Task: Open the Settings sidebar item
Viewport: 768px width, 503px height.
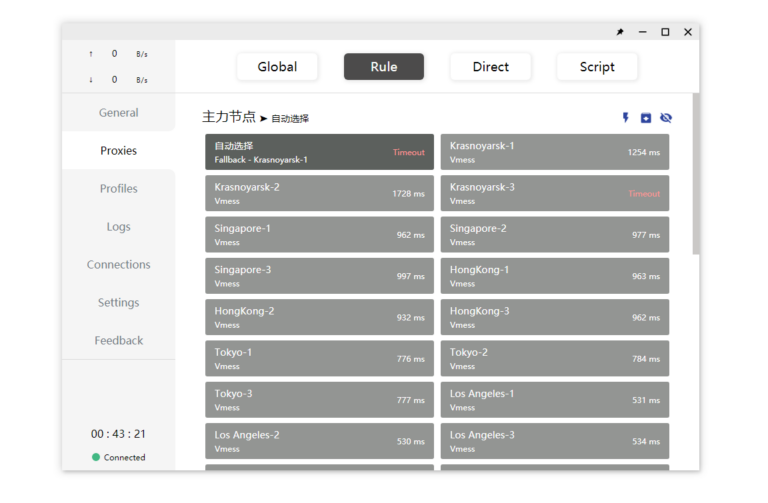Action: click(x=118, y=303)
